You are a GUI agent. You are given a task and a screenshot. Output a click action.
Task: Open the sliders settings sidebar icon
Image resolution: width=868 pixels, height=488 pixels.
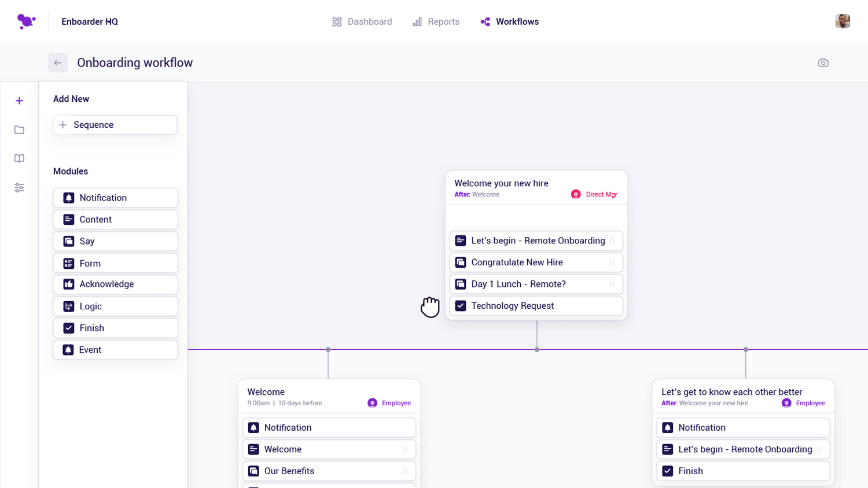(x=19, y=188)
